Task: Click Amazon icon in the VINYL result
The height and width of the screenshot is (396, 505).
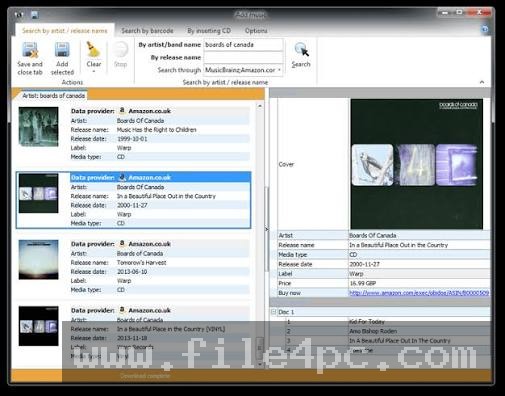Action: [x=122, y=310]
